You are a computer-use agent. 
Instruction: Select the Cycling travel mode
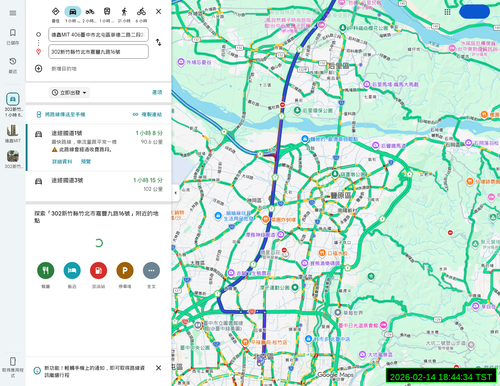point(141,12)
